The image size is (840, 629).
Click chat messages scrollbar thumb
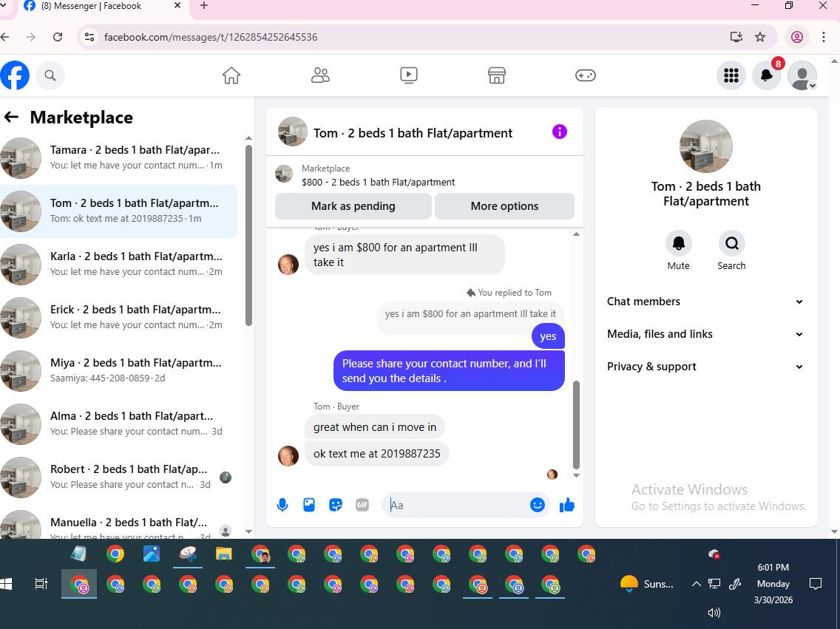(x=577, y=424)
